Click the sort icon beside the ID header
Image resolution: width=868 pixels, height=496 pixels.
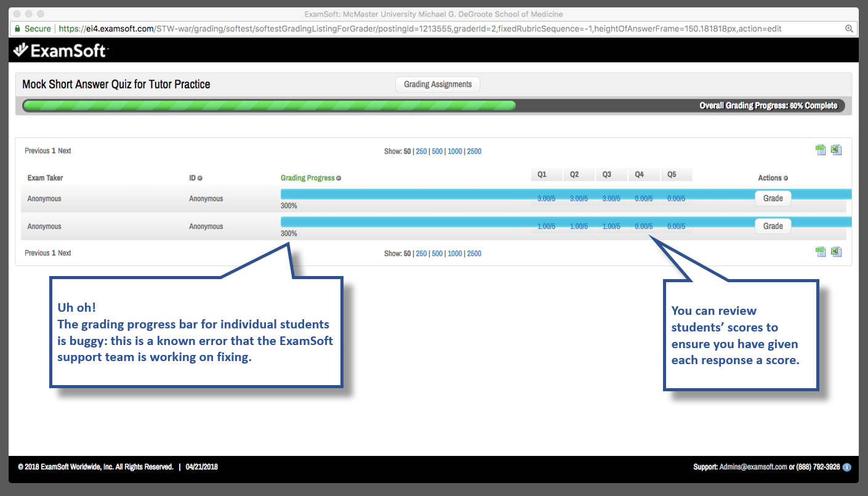(200, 178)
